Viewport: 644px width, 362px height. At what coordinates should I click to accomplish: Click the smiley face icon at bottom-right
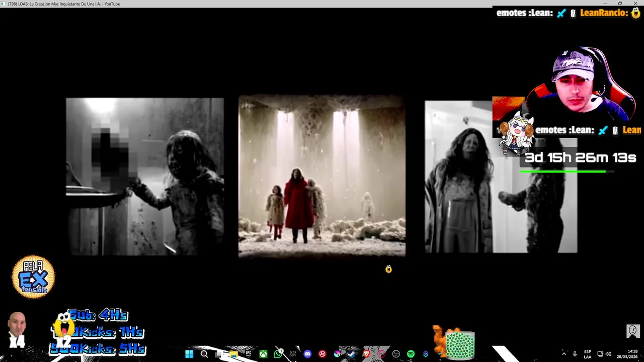pyautogui.click(x=633, y=331)
